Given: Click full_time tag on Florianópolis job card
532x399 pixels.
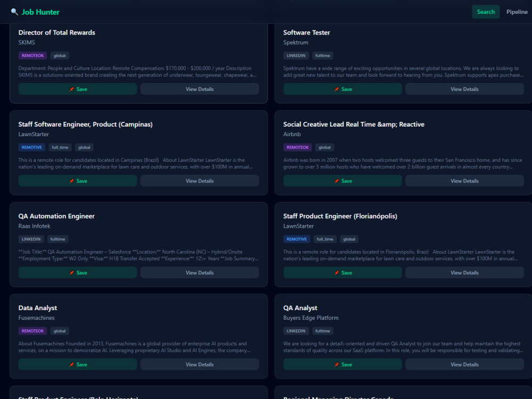Looking at the screenshot, I should [x=325, y=239].
